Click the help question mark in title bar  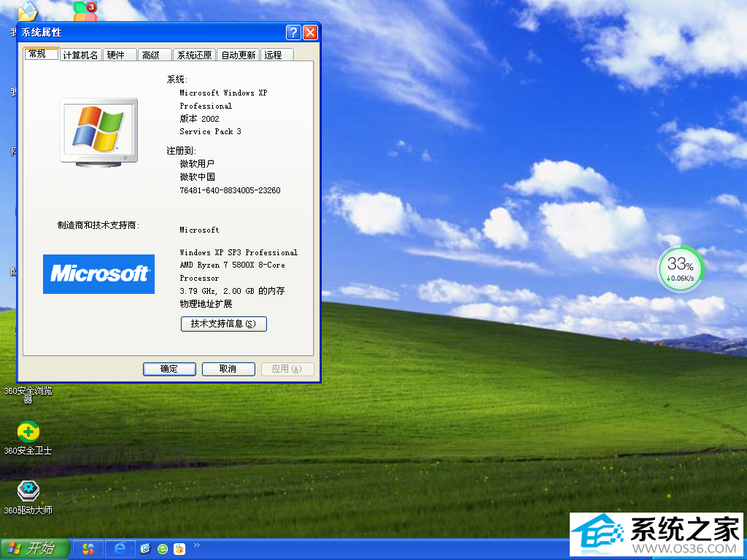293,32
